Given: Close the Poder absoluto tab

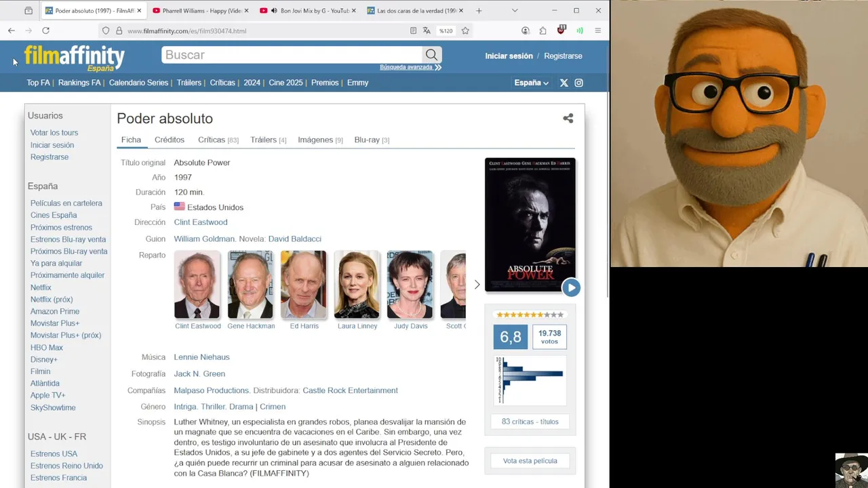Looking at the screenshot, I should (139, 11).
